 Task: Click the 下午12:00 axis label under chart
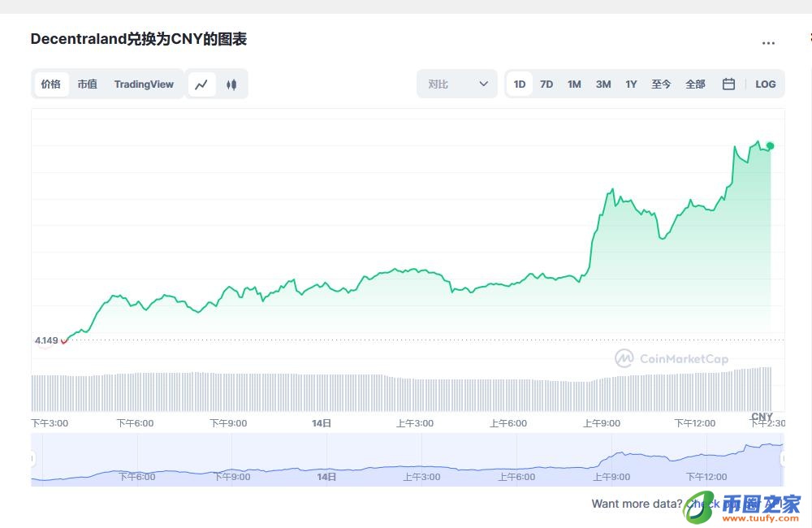tap(695, 423)
